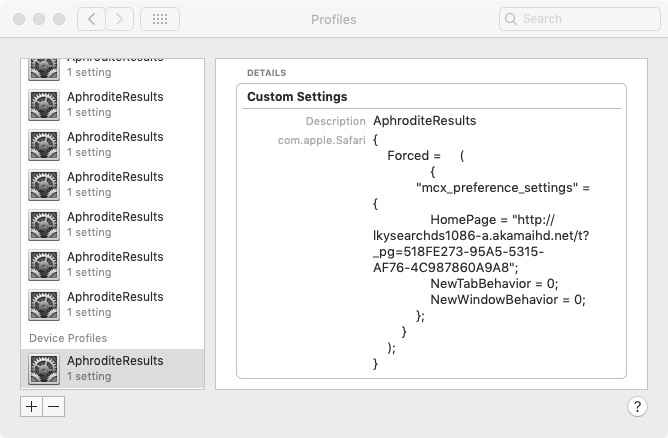Minimize the Profiles window
The width and height of the screenshot is (668, 438).
pos(39,19)
